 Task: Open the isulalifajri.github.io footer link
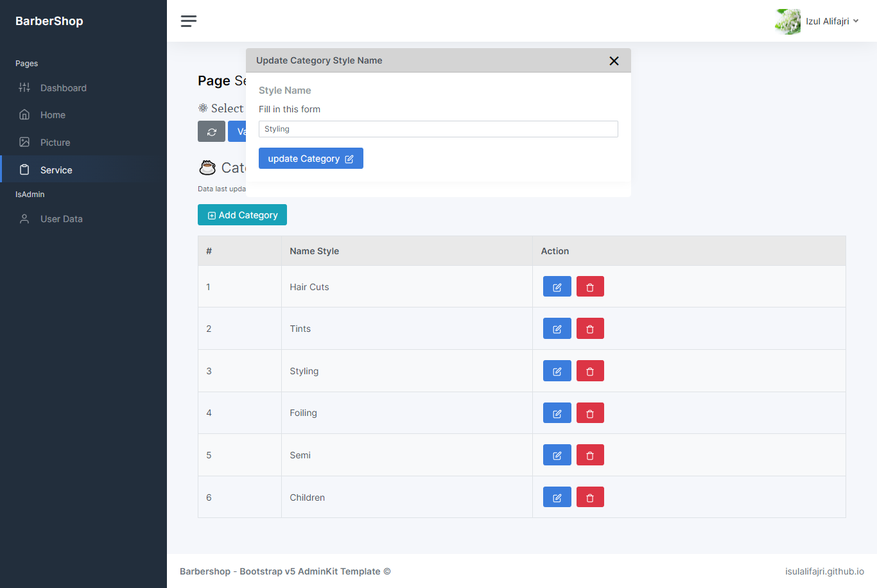click(x=824, y=571)
